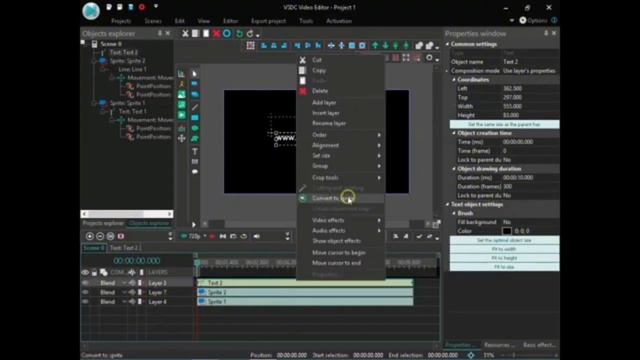Toggle the lock icon in timeline header
This screenshot has height=360, width=640.
(x=94, y=272)
